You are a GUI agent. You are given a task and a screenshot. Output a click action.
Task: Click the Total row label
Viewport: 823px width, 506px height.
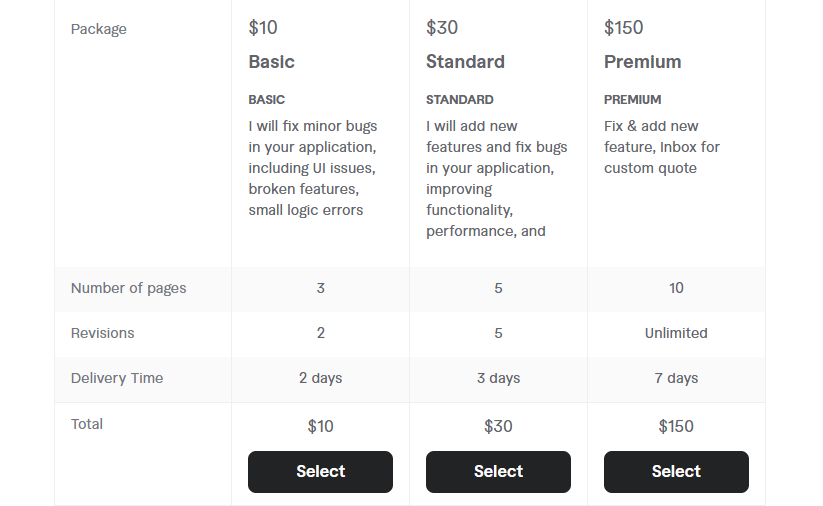click(87, 424)
